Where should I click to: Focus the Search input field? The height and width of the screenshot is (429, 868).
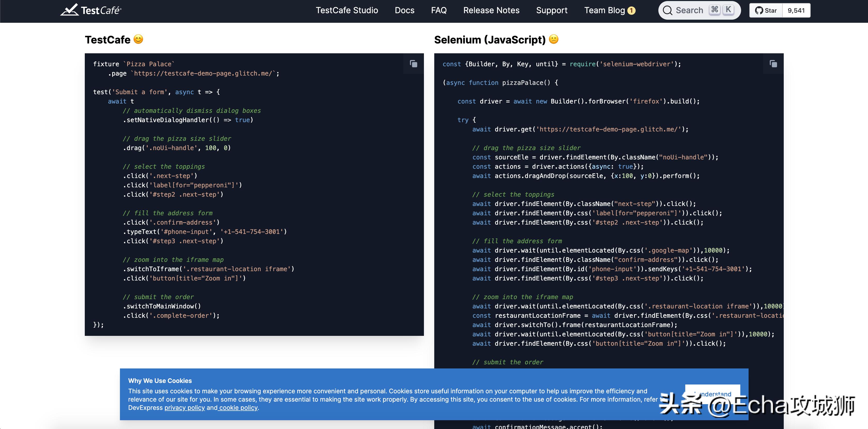pos(689,10)
